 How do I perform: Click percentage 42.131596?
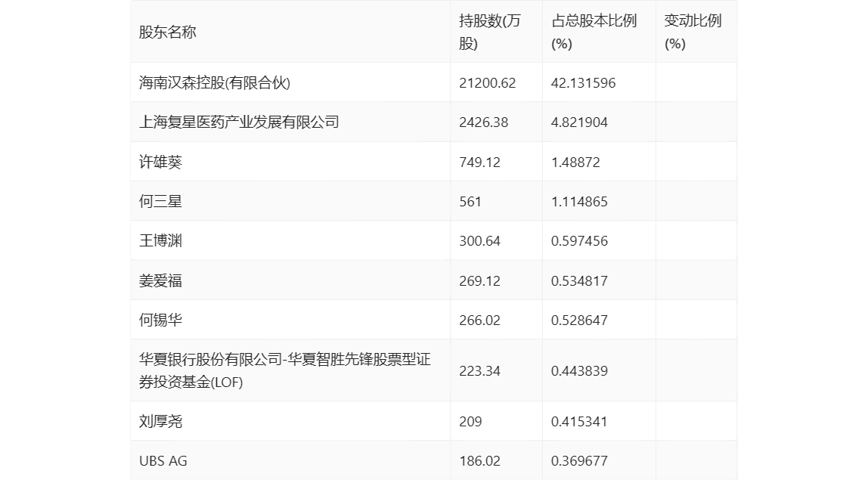(583, 83)
